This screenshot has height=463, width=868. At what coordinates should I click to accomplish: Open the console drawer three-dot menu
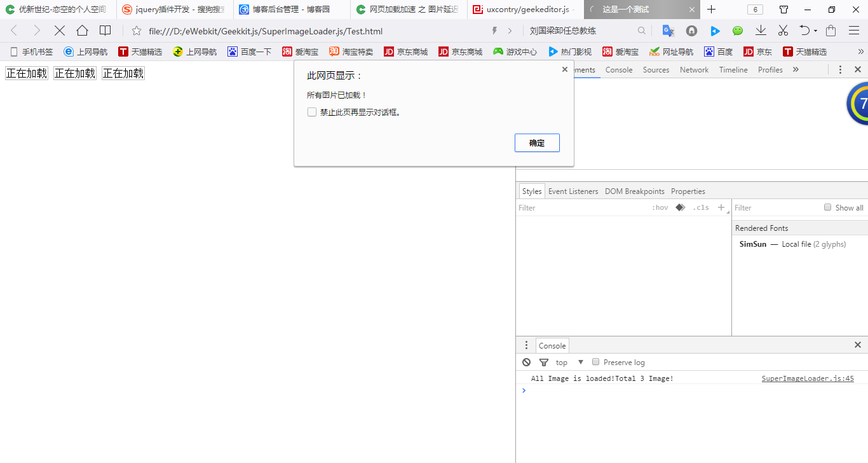click(526, 345)
